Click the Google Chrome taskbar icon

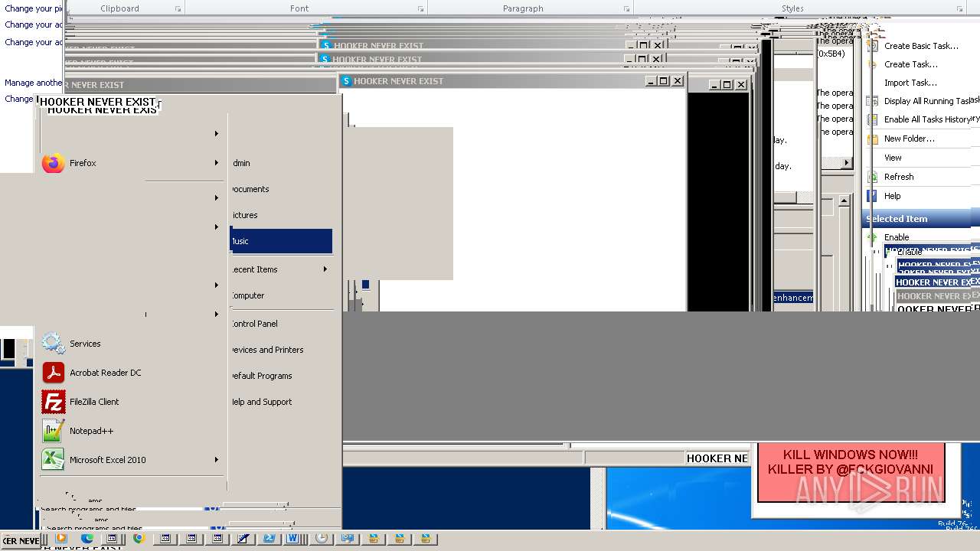[139, 539]
